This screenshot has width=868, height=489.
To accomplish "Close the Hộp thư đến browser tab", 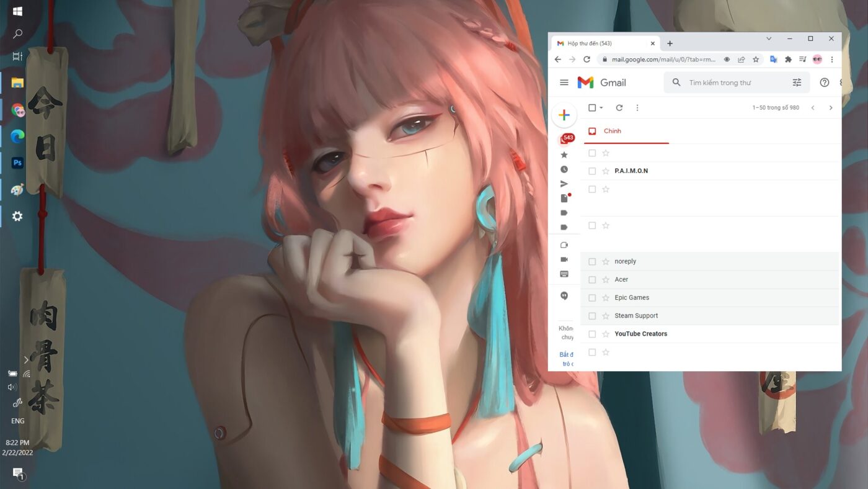I will coord(652,43).
